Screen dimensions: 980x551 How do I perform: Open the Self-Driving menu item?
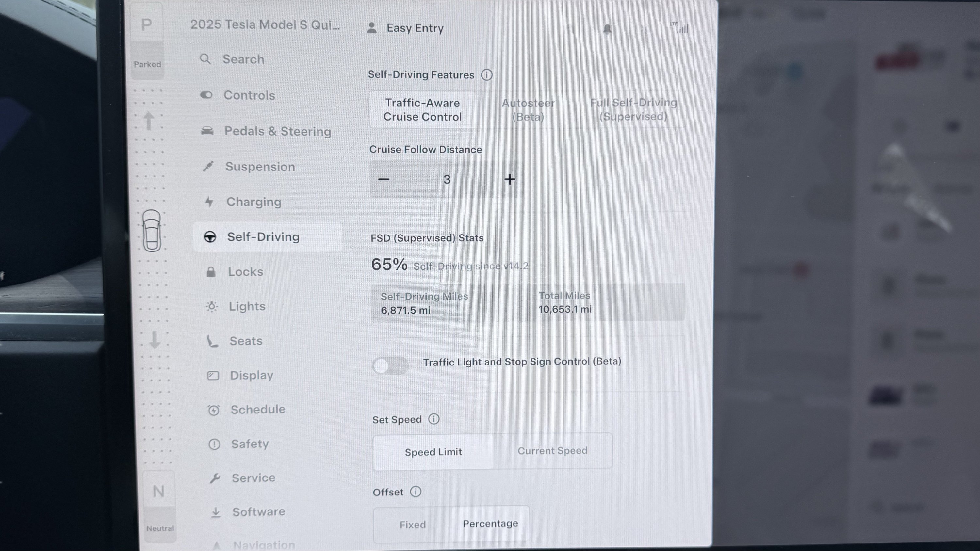(x=268, y=236)
